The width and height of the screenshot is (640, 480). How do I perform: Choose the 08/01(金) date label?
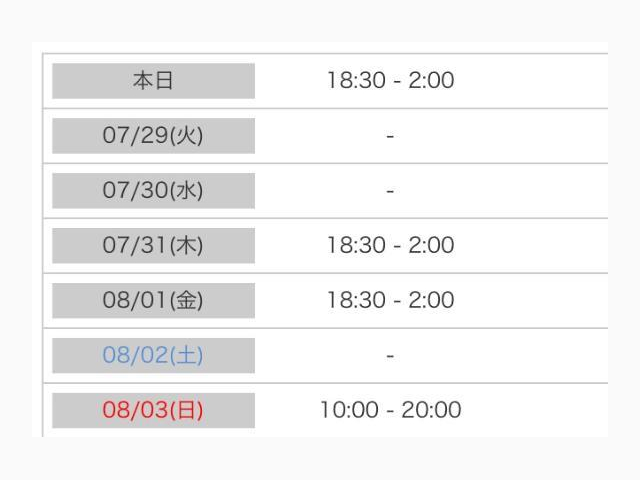point(153,300)
